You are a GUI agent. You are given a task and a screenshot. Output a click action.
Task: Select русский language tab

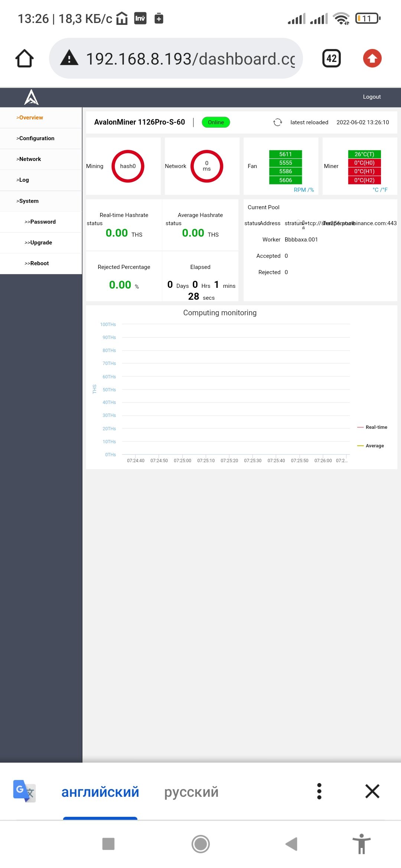(191, 792)
